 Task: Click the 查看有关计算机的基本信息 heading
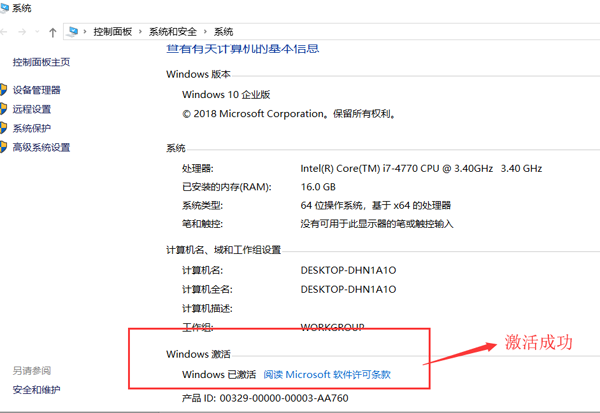tap(243, 49)
